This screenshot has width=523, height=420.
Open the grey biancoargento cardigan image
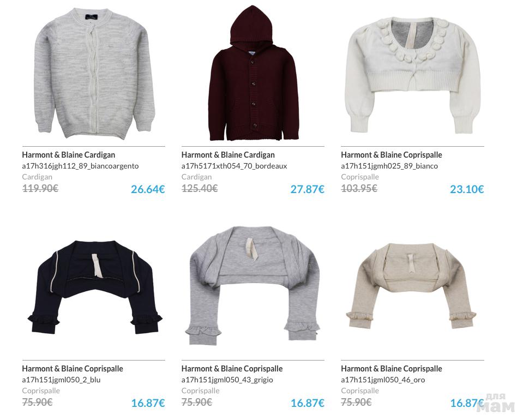coord(95,73)
